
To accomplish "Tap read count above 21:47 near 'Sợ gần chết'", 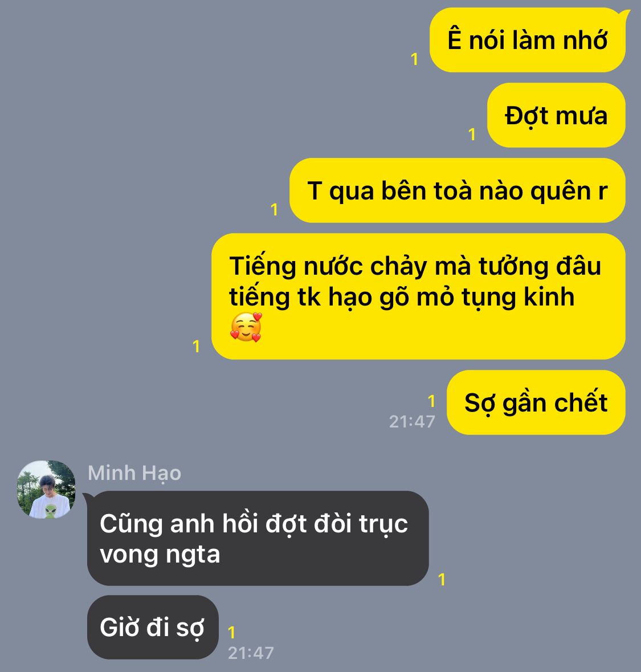I will [x=431, y=401].
